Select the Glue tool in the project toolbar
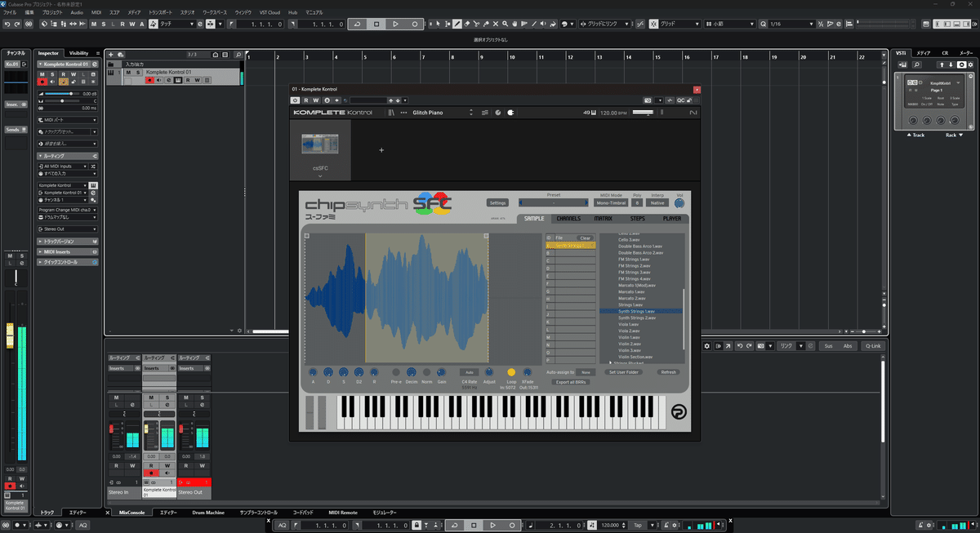Viewport: 980px width, 533px height. (x=486, y=24)
